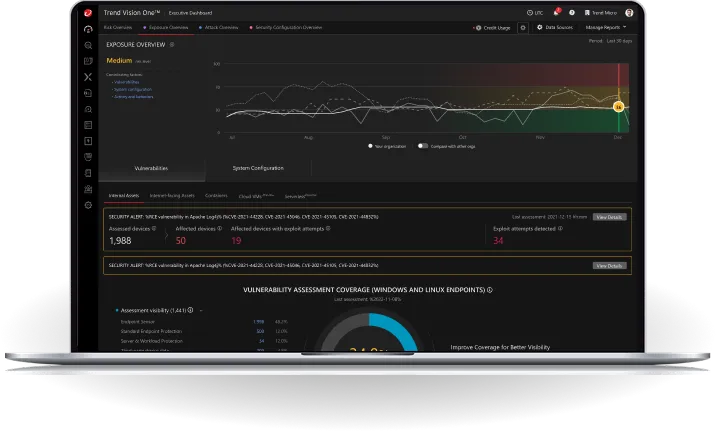Click the yellow risk marker on chart
Screen dimensions: 716x432
(618, 106)
